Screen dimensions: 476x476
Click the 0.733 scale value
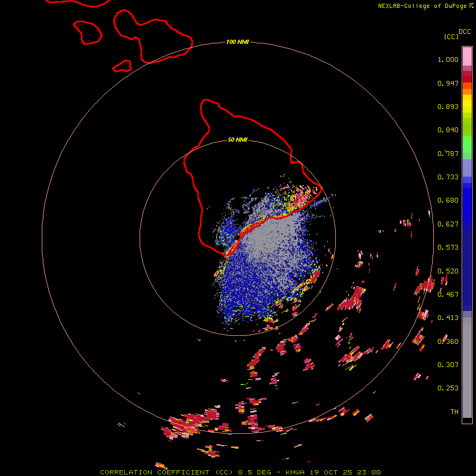point(448,177)
